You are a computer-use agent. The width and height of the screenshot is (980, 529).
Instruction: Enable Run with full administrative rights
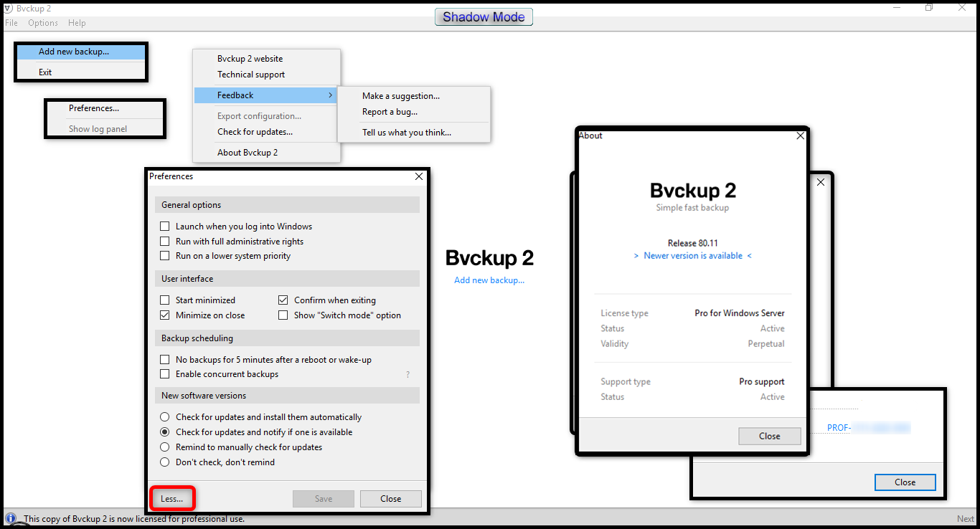click(165, 242)
